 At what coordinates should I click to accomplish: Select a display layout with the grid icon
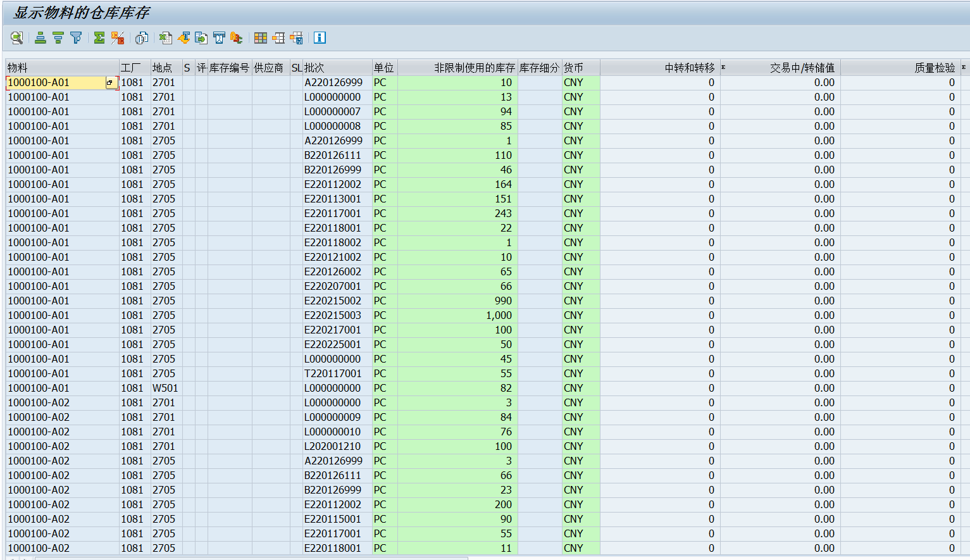coord(260,37)
